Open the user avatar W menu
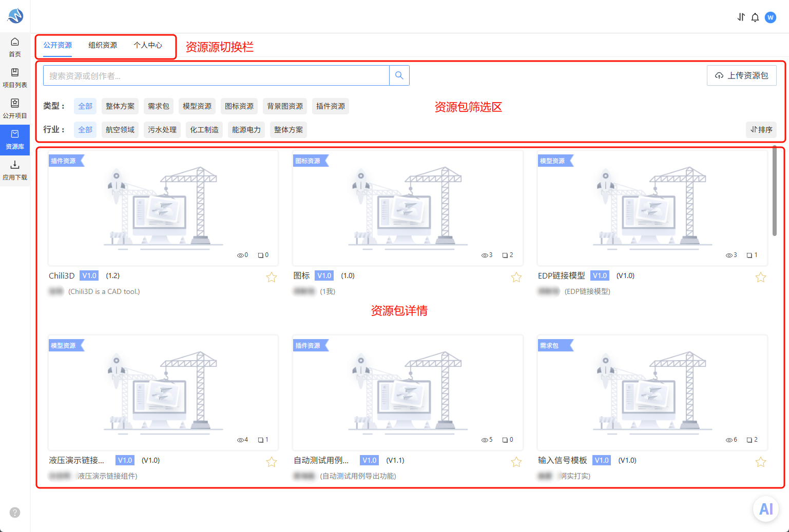The height and width of the screenshot is (532, 789). 771,17
